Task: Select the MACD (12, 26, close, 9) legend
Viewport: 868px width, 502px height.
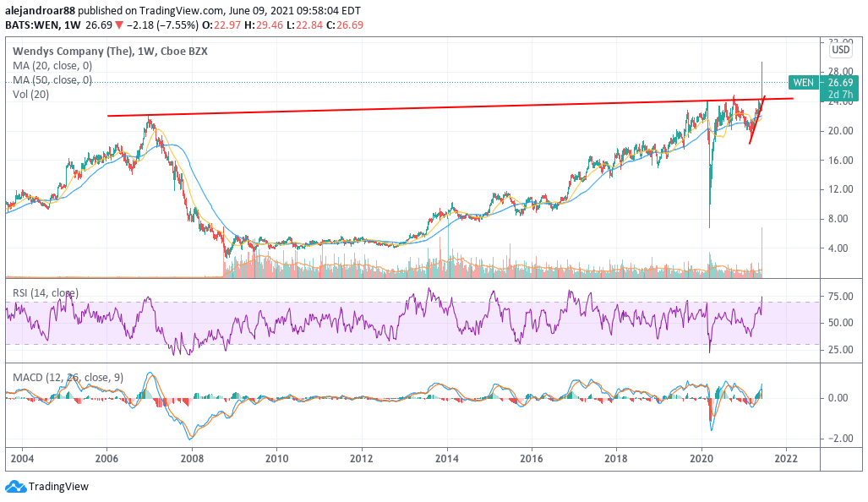Action: [x=68, y=378]
